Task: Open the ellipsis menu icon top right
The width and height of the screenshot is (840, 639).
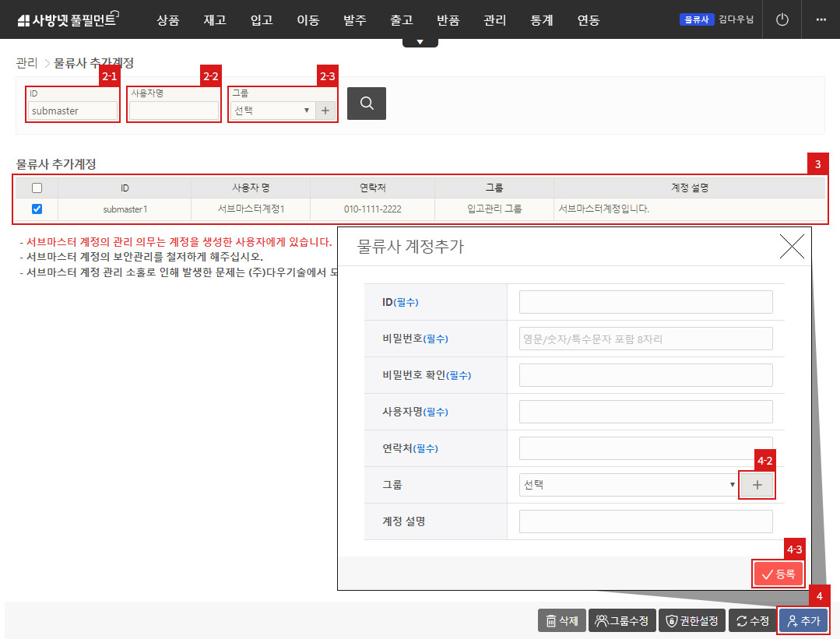Action: (x=821, y=19)
